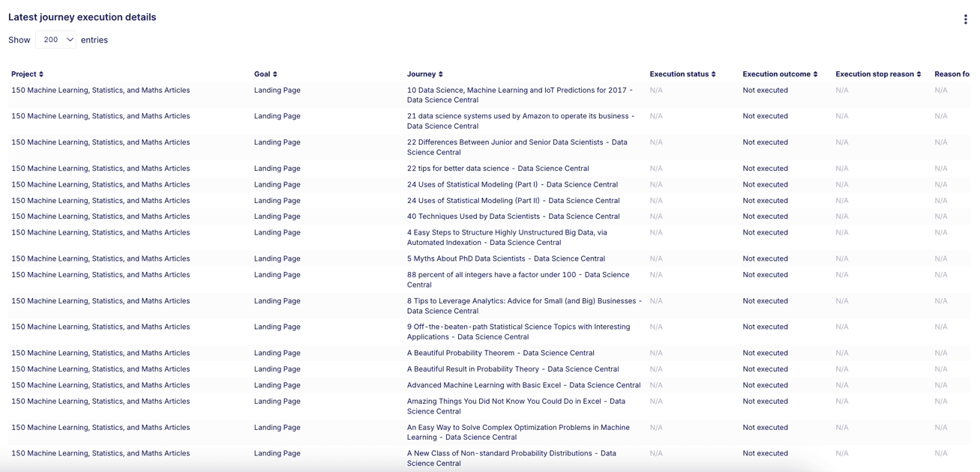This screenshot has width=980, height=472.
Task: Open 'A Beautiful Probability Theorem' journey row
Action: 500,353
